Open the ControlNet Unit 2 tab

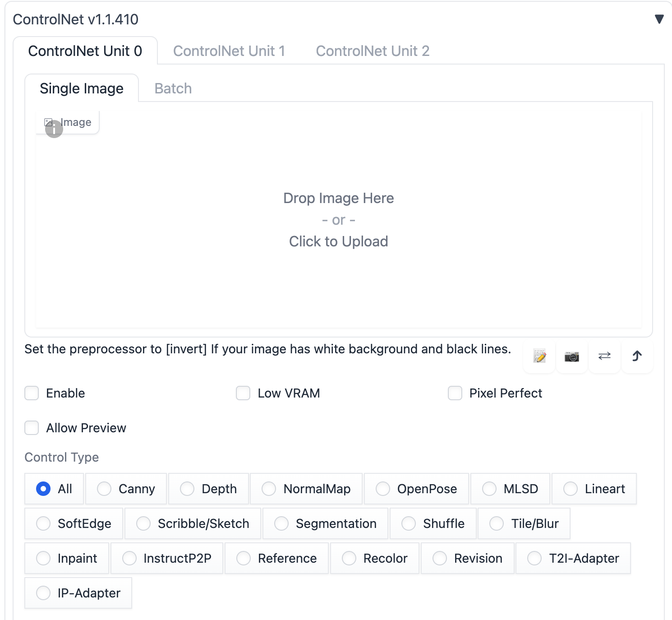pos(372,51)
